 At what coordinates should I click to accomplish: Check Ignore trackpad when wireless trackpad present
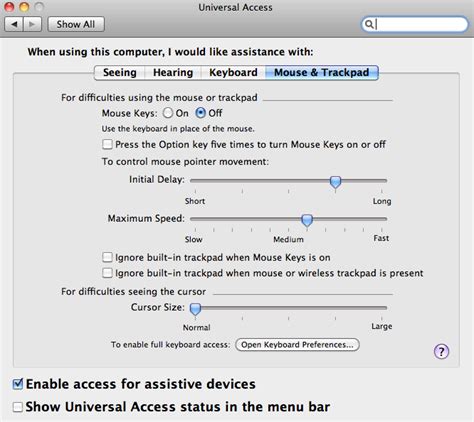click(107, 273)
